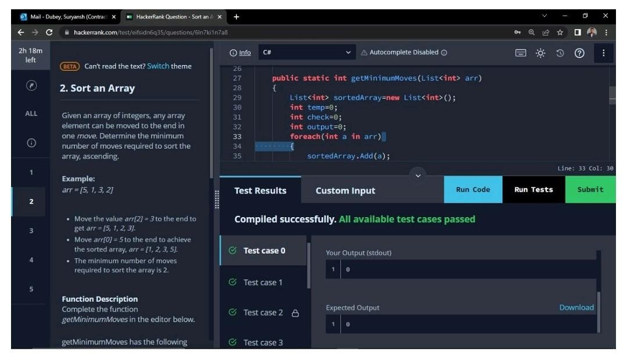The image size is (627, 364).
Task: Click the password key icon in address bar
Action: (517, 33)
